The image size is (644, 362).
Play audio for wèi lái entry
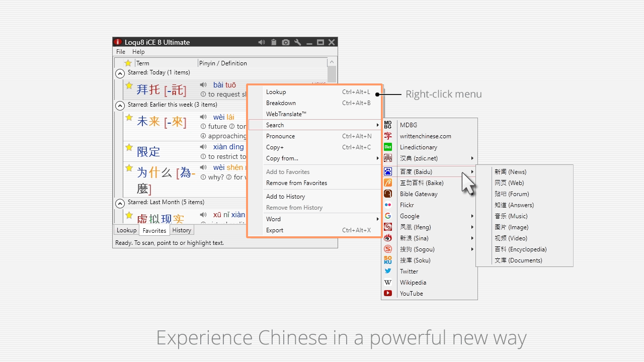203,117
